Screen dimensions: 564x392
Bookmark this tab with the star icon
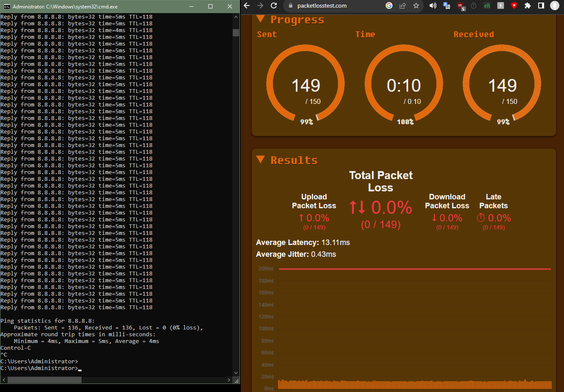point(416,5)
